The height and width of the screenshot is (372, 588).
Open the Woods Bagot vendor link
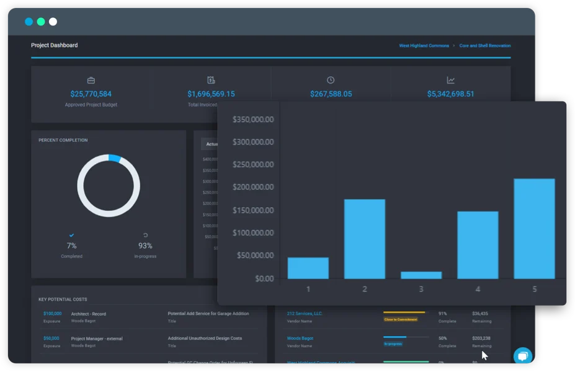click(300, 339)
